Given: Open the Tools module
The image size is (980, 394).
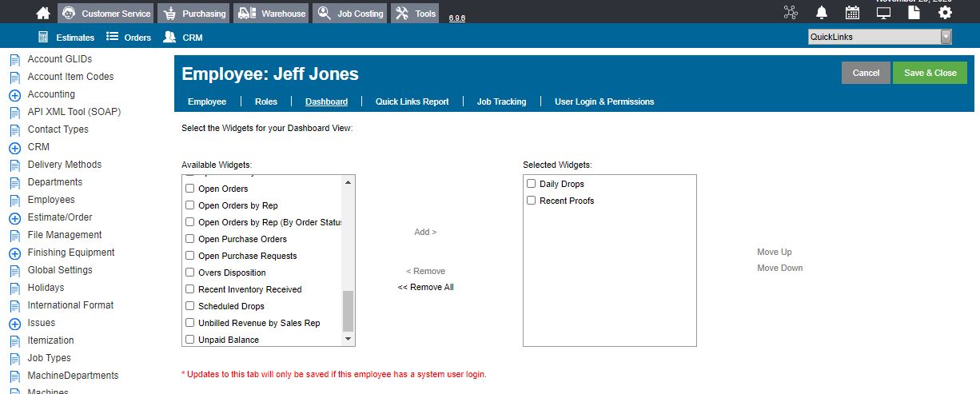Looking at the screenshot, I should tap(415, 13).
